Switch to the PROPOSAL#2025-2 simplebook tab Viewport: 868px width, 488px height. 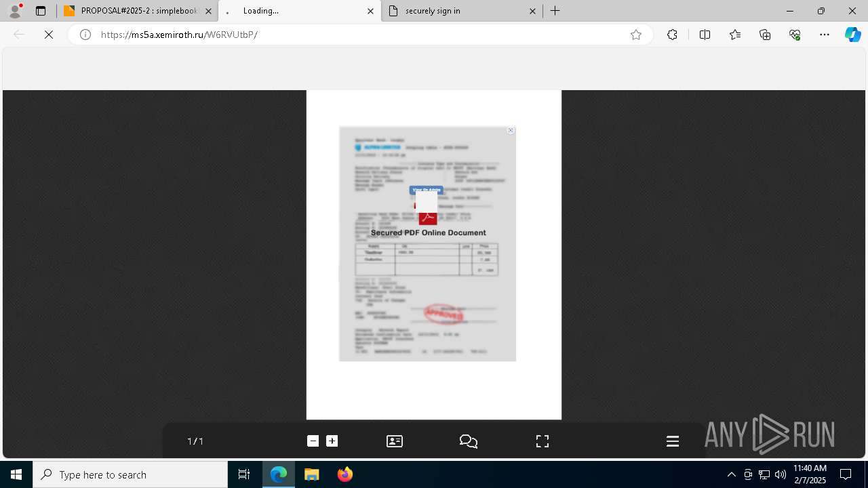tap(138, 11)
